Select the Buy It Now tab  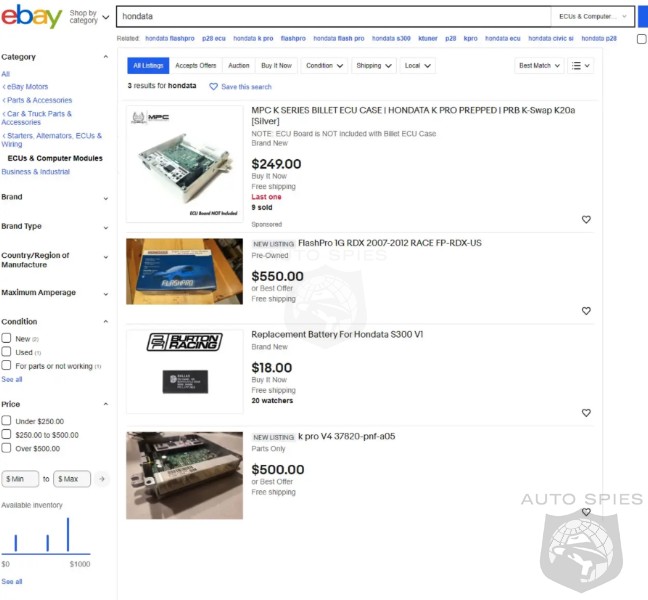pyautogui.click(x=276, y=66)
